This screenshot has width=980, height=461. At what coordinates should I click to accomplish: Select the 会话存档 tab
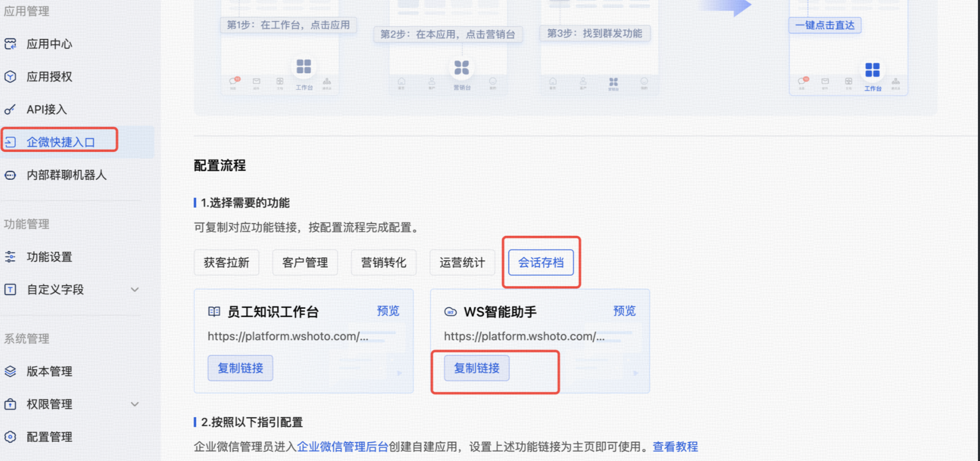(x=541, y=262)
